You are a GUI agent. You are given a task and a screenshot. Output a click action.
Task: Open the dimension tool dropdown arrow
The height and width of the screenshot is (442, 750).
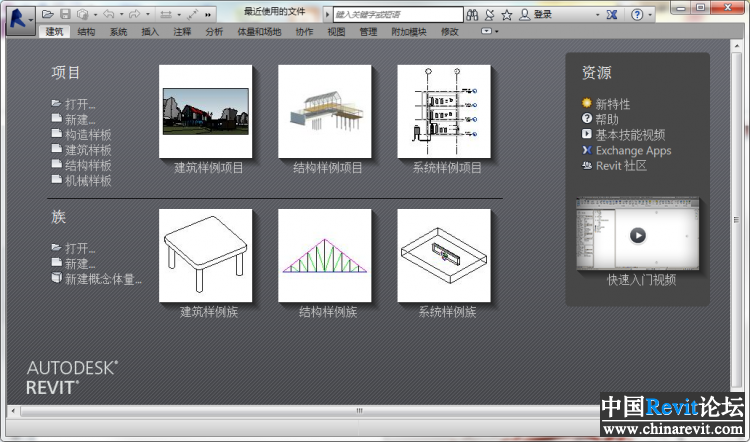click(179, 15)
